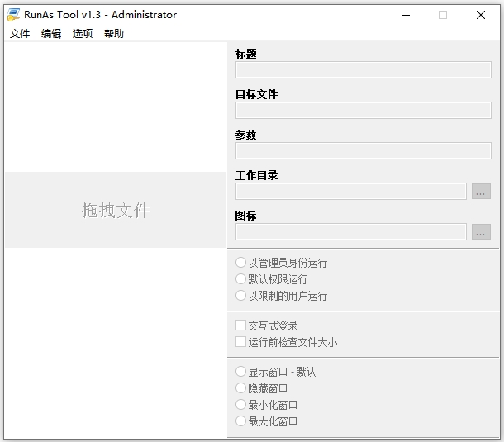
Task: Browse for 工作目录 with the ... button
Action: [x=481, y=192]
